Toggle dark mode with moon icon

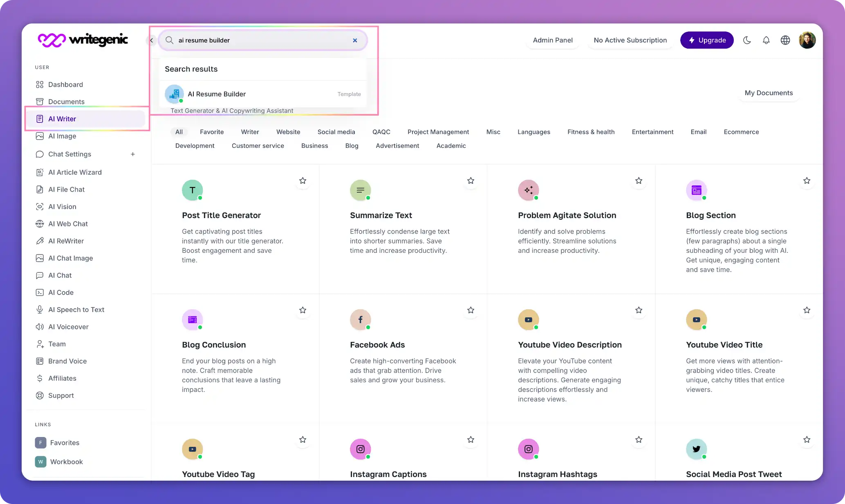click(747, 40)
